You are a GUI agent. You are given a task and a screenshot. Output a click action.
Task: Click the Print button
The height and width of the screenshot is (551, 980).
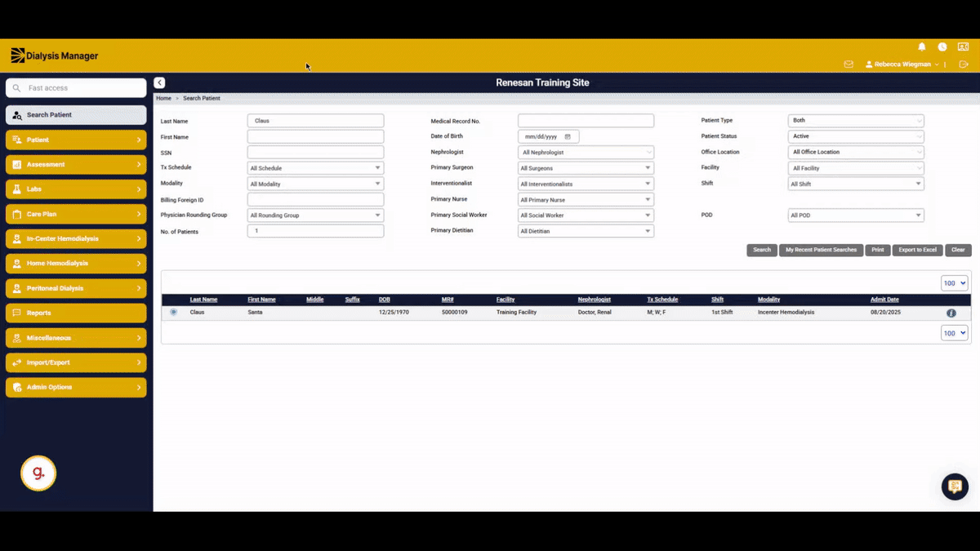pos(878,250)
